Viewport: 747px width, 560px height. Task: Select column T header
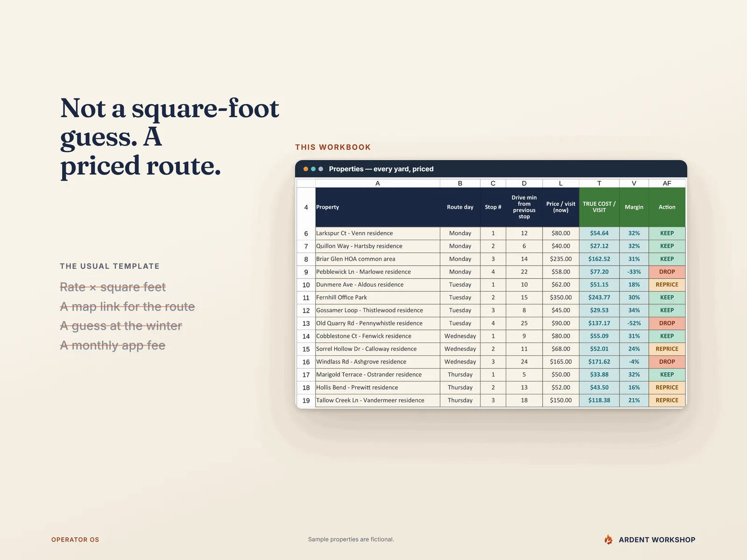[x=599, y=183]
